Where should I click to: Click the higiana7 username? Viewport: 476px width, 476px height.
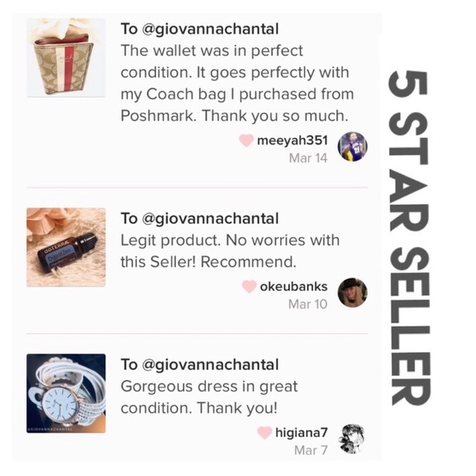pyautogui.click(x=301, y=433)
